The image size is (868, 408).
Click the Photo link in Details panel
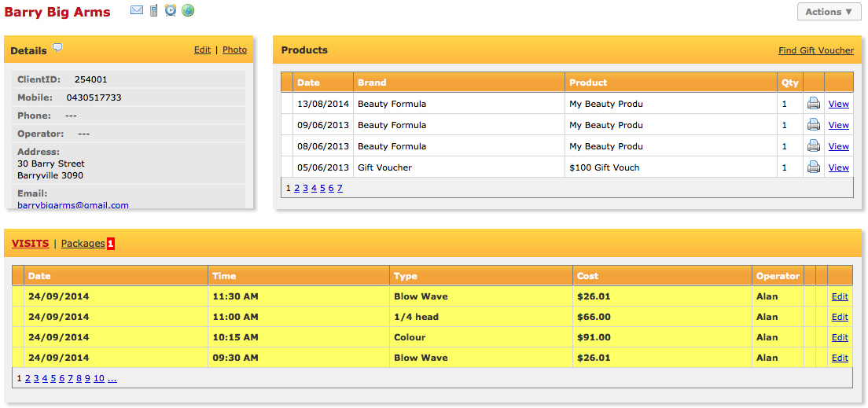235,50
